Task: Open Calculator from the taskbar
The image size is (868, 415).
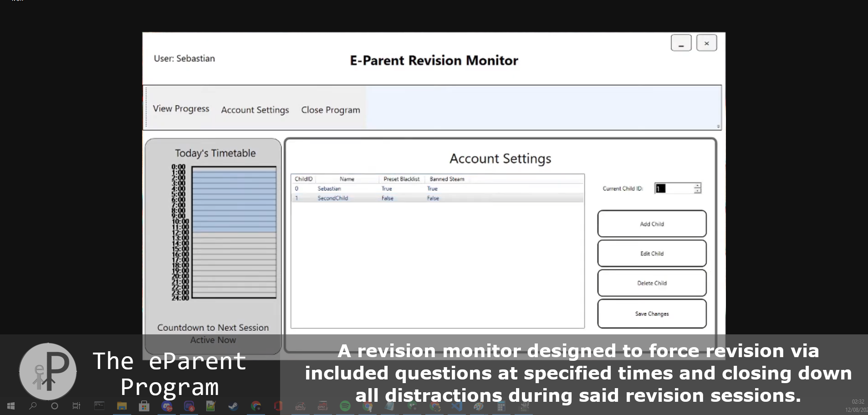Action: pos(501,405)
